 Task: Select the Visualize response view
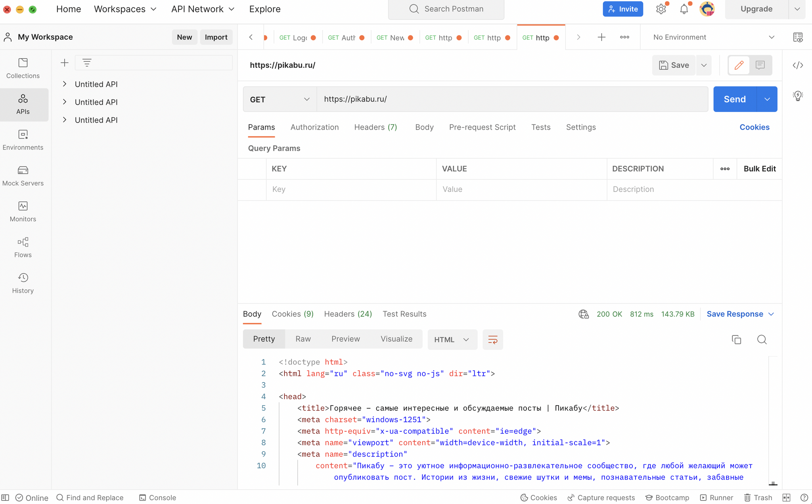point(396,339)
